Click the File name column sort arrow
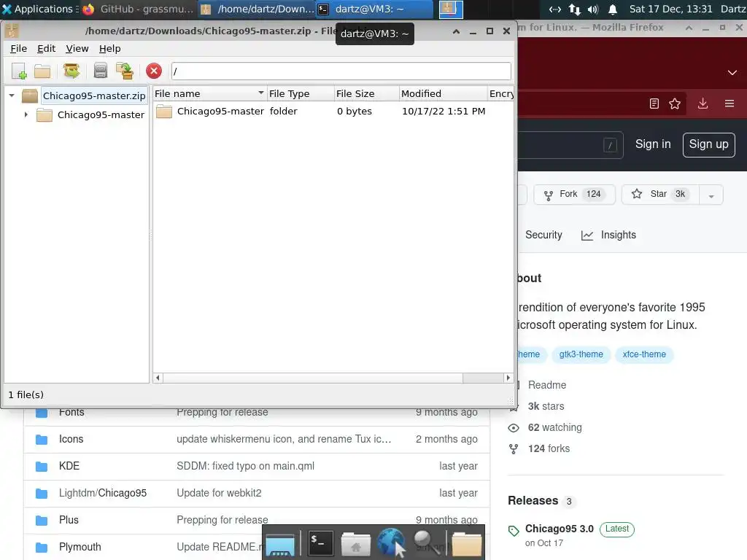 tap(261, 93)
